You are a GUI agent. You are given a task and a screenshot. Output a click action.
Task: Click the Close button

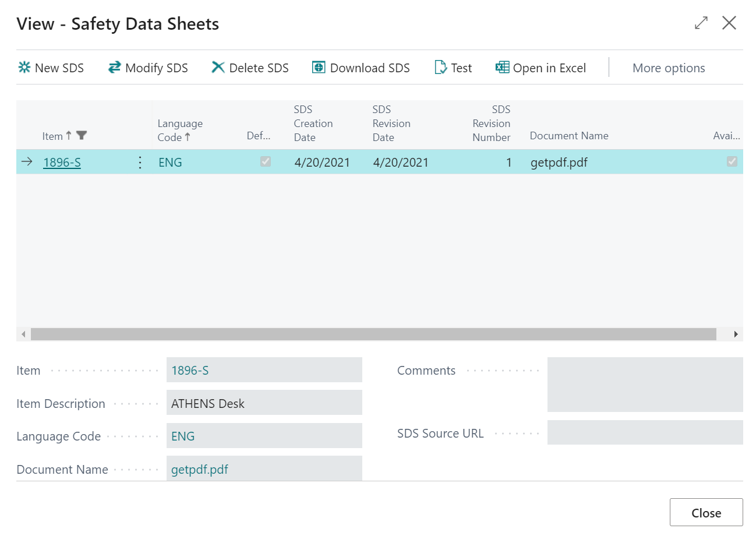pos(706,513)
